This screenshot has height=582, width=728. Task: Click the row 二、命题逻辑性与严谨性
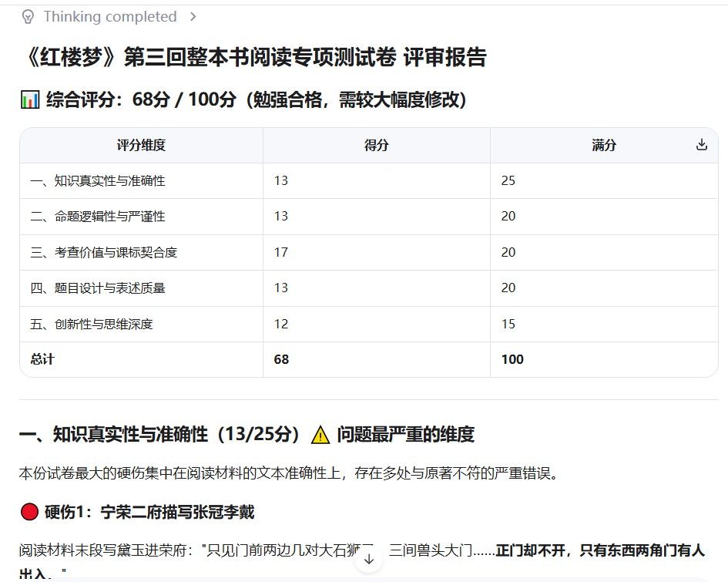369,217
